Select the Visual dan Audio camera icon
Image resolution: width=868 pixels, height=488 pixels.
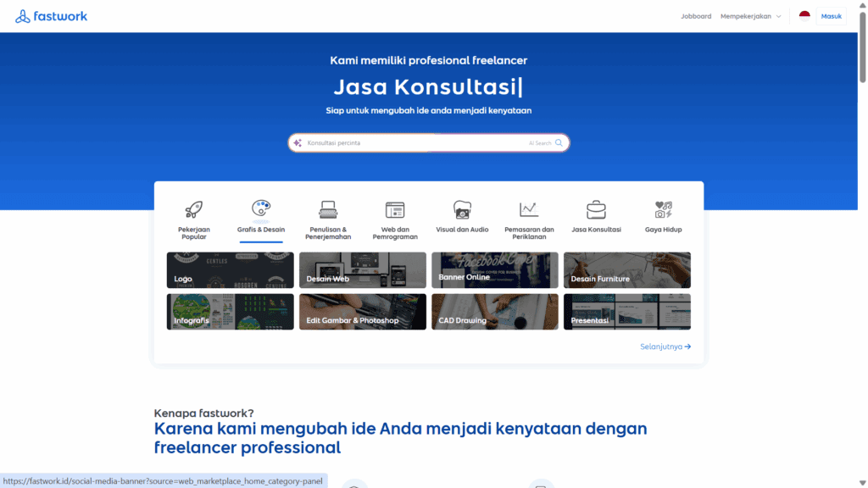point(461,209)
